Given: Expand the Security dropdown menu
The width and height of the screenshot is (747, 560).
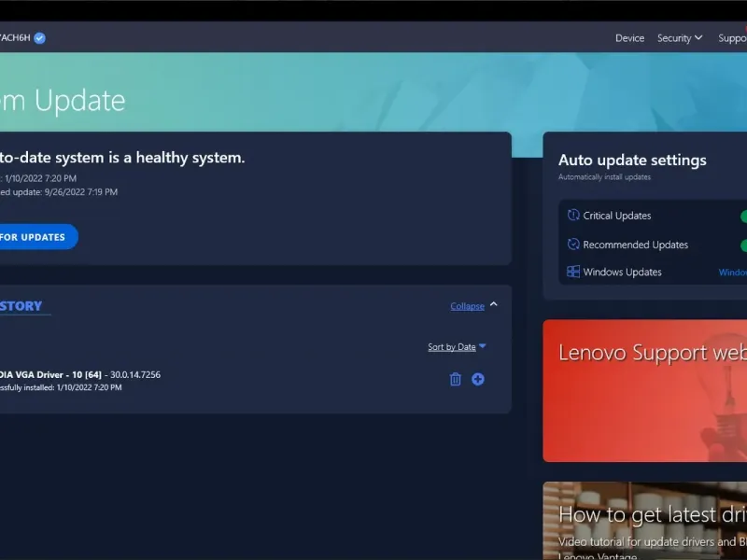Looking at the screenshot, I should click(x=680, y=38).
